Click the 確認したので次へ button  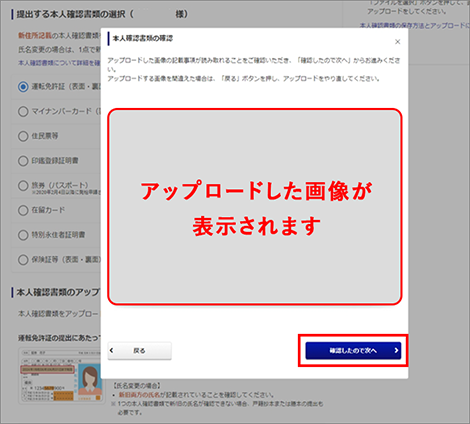click(x=353, y=350)
